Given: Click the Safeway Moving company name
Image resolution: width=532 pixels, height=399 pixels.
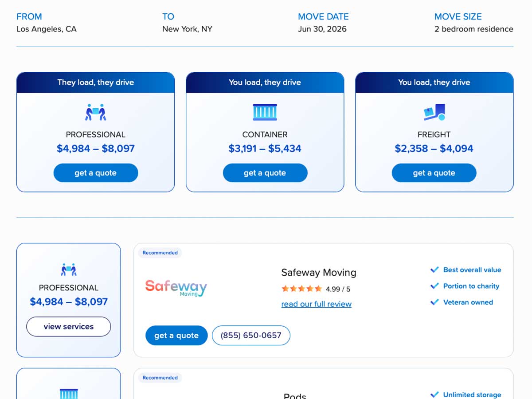Looking at the screenshot, I should click(319, 272).
